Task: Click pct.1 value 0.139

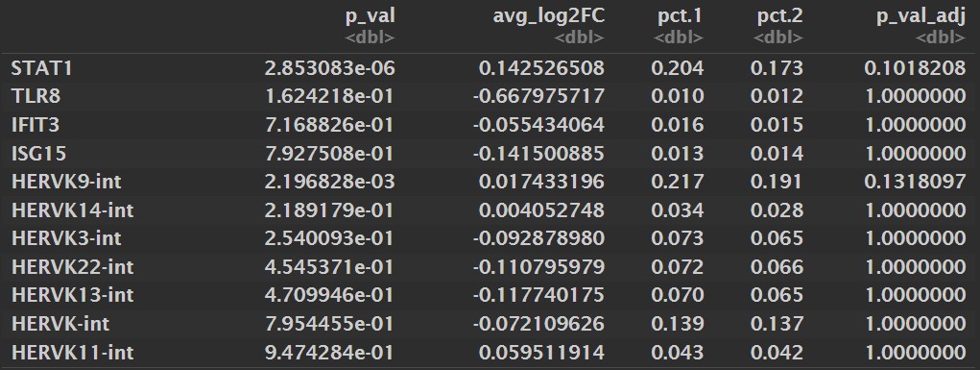Action: click(678, 324)
